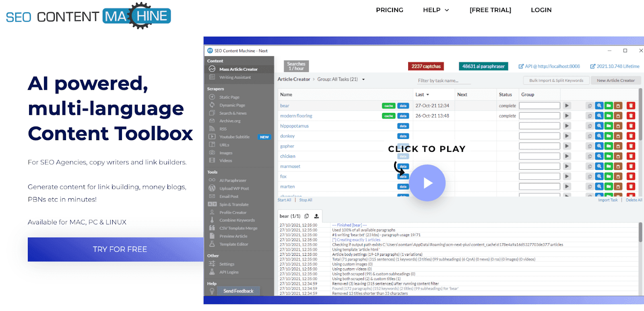This screenshot has width=644, height=311.
Task: Run the hippopotamus task with play icon
Action: point(567,126)
